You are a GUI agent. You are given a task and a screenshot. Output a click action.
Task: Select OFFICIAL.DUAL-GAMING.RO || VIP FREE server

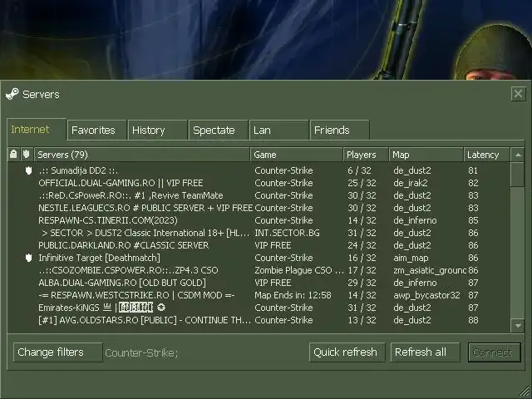pos(259,183)
